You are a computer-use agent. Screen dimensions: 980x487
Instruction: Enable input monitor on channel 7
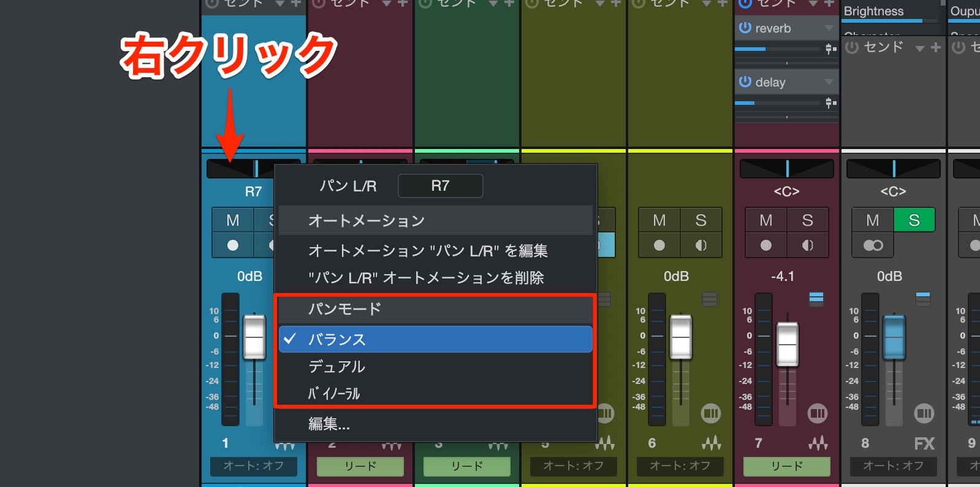[808, 245]
